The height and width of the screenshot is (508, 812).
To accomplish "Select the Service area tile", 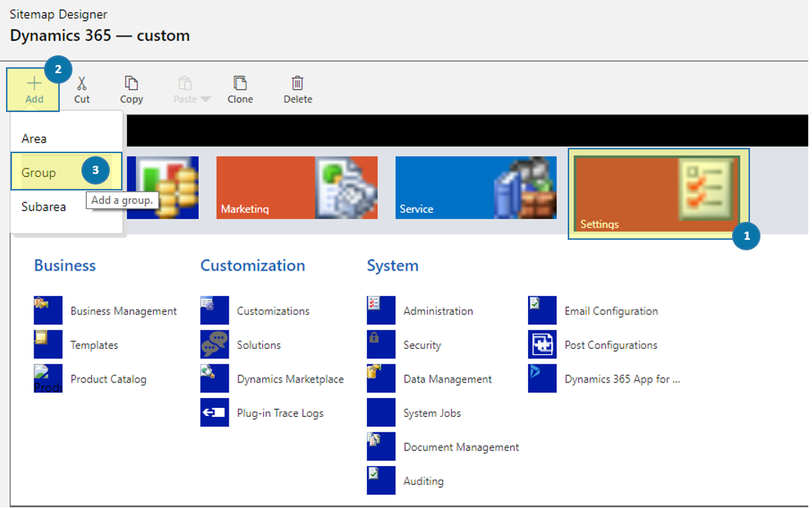I will coord(476,188).
